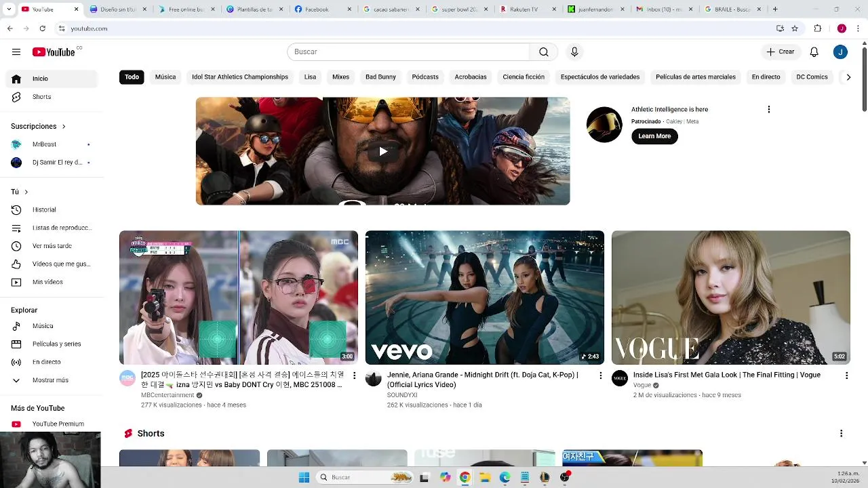Open Shorts section options menu
This screenshot has height=488, width=868.
pos(841,434)
